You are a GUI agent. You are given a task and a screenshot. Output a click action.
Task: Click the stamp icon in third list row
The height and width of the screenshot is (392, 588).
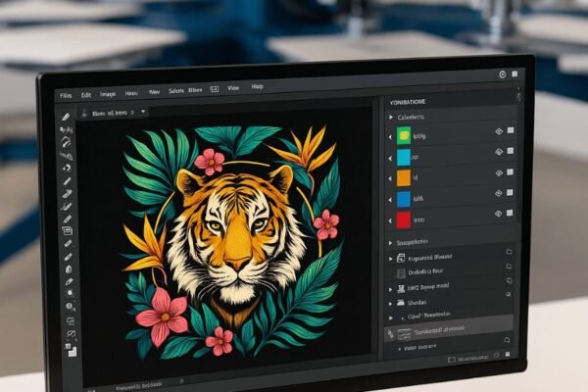tap(401, 288)
